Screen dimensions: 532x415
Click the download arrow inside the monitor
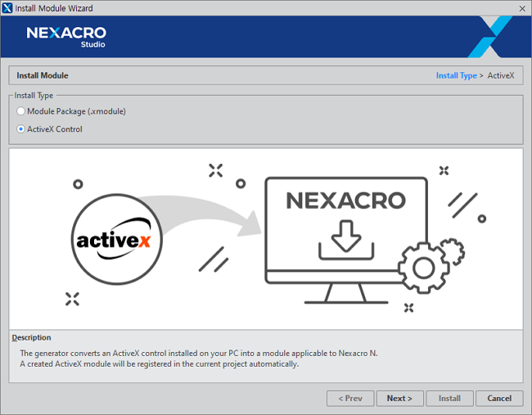[345, 237]
